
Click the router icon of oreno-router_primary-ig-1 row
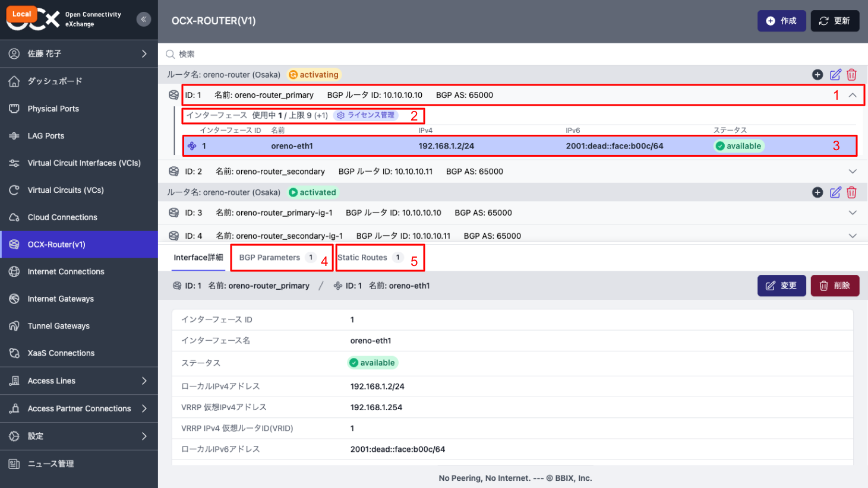pyautogui.click(x=173, y=213)
